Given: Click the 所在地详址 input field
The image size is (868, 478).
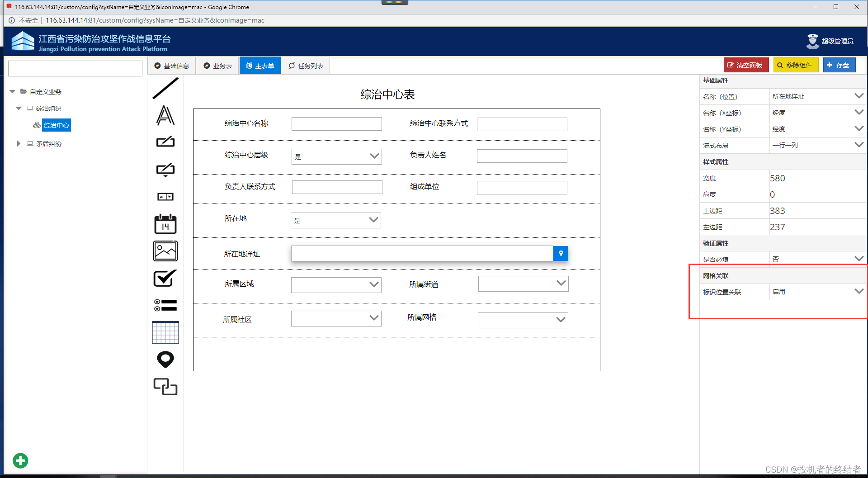Looking at the screenshot, I should [422, 254].
